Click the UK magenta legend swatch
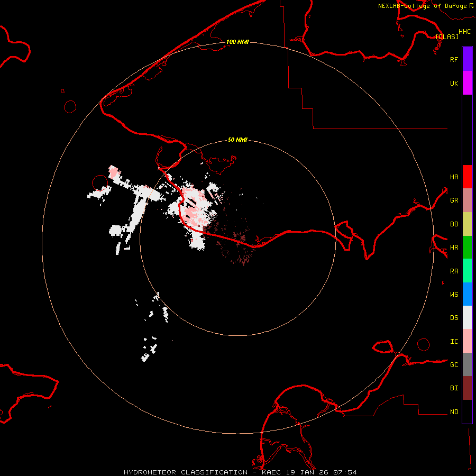The width and height of the screenshot is (476, 476). [x=467, y=83]
